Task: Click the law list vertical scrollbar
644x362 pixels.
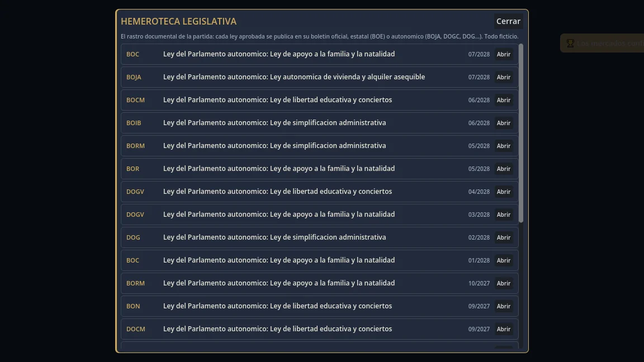Action: tap(521, 133)
